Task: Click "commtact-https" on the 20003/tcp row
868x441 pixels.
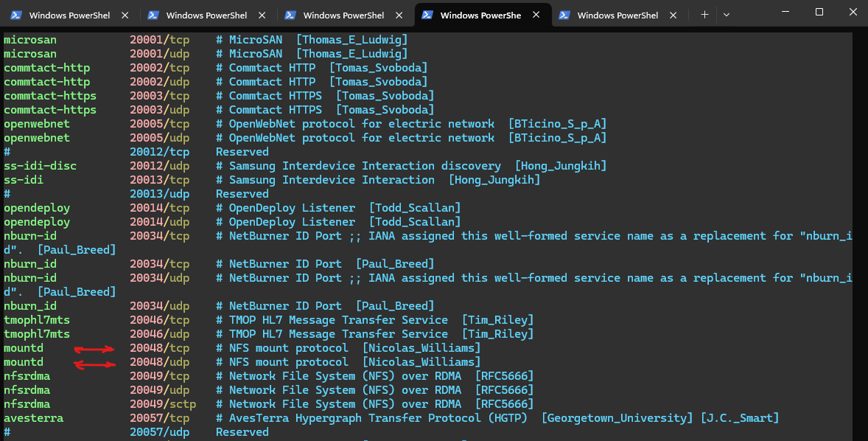Action: click(50, 96)
